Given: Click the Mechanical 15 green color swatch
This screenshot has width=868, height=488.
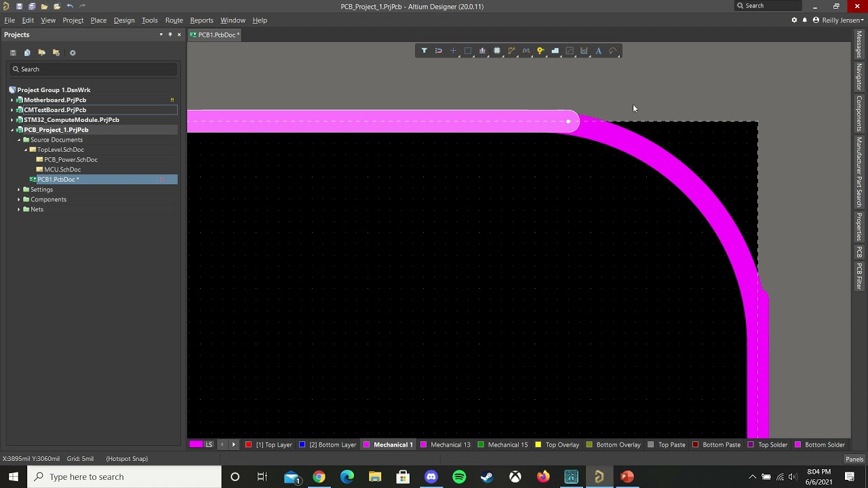Looking at the screenshot, I should tap(481, 445).
